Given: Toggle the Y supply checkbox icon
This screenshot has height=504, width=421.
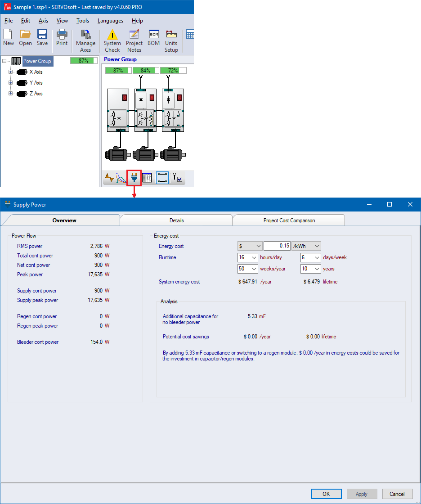Looking at the screenshot, I should tap(178, 178).
